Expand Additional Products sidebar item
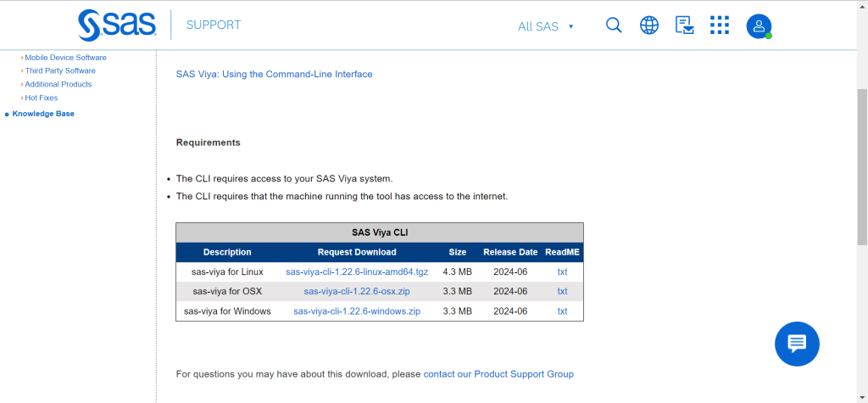The image size is (868, 403). (x=58, y=85)
